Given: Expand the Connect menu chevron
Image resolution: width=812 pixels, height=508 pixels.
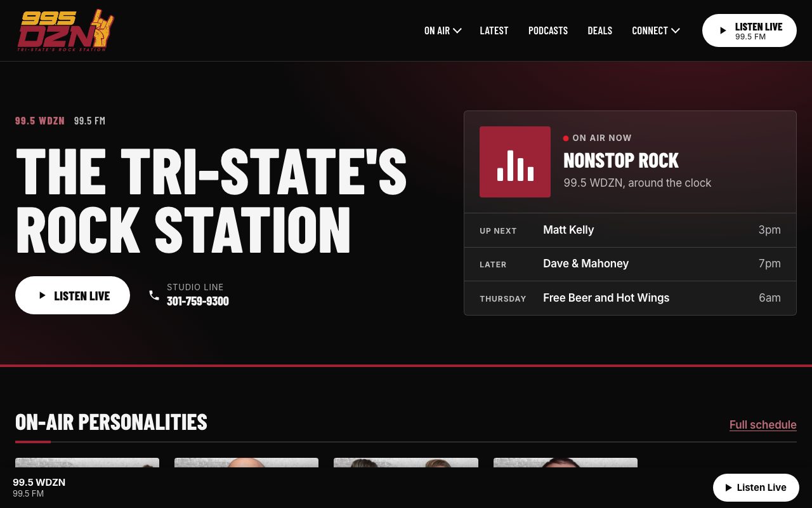Looking at the screenshot, I should tap(676, 30).
